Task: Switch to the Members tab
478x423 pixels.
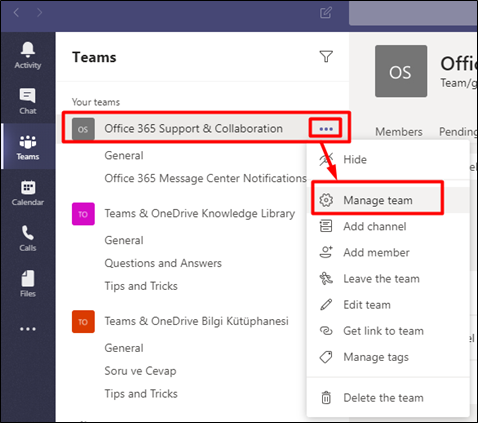Action: click(399, 132)
